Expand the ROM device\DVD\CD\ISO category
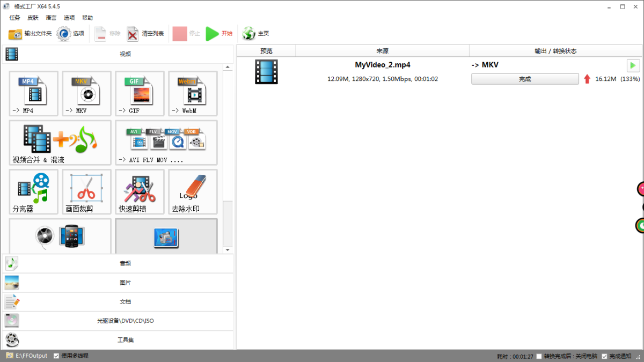The height and width of the screenshot is (362, 644). click(118, 321)
